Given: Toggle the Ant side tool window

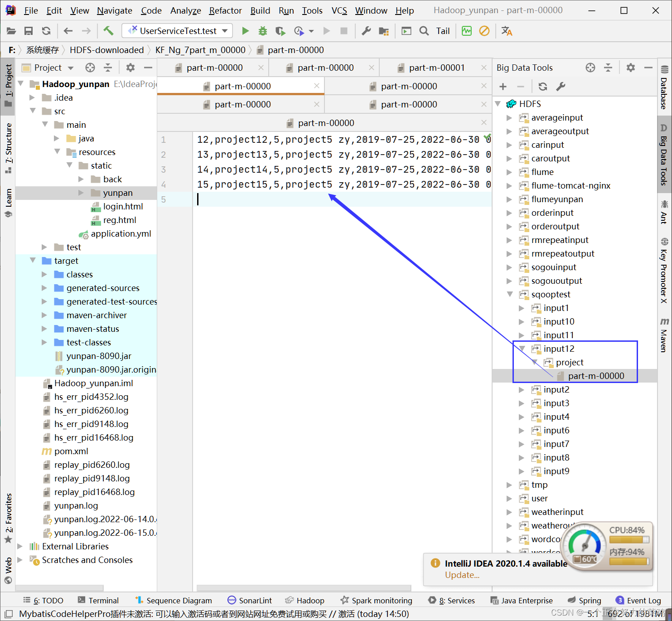Looking at the screenshot, I should (664, 212).
